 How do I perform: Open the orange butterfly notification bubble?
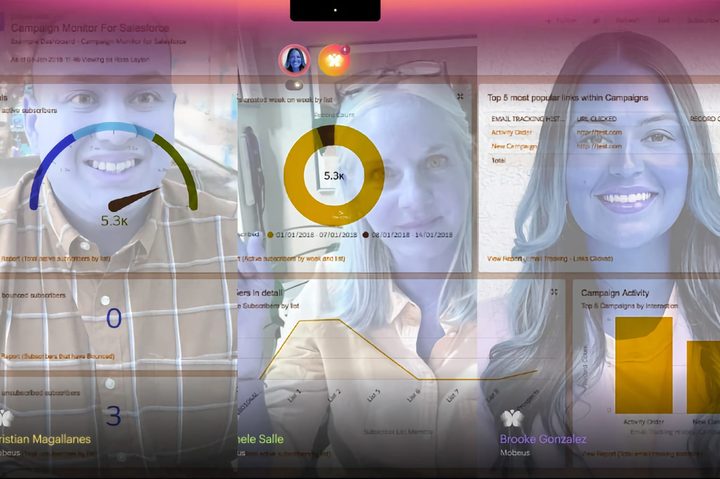point(334,60)
